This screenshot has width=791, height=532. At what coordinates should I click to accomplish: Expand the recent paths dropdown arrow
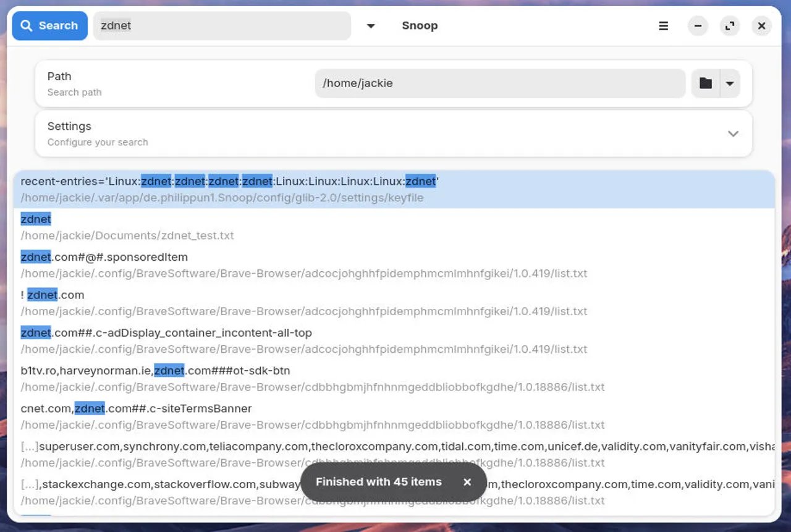click(730, 83)
